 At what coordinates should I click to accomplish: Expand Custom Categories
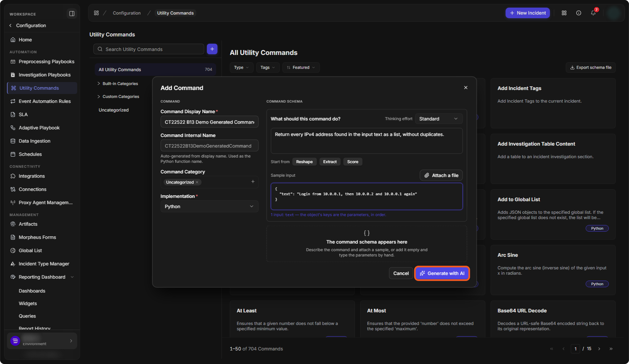[x=99, y=97]
